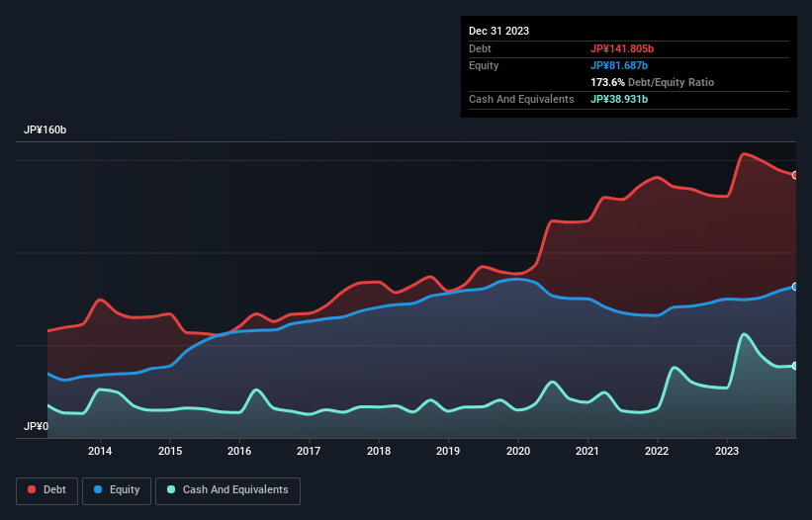Click the JP¥160b y-axis label
Screen dimensions: 812x520
pyautogui.click(x=45, y=130)
